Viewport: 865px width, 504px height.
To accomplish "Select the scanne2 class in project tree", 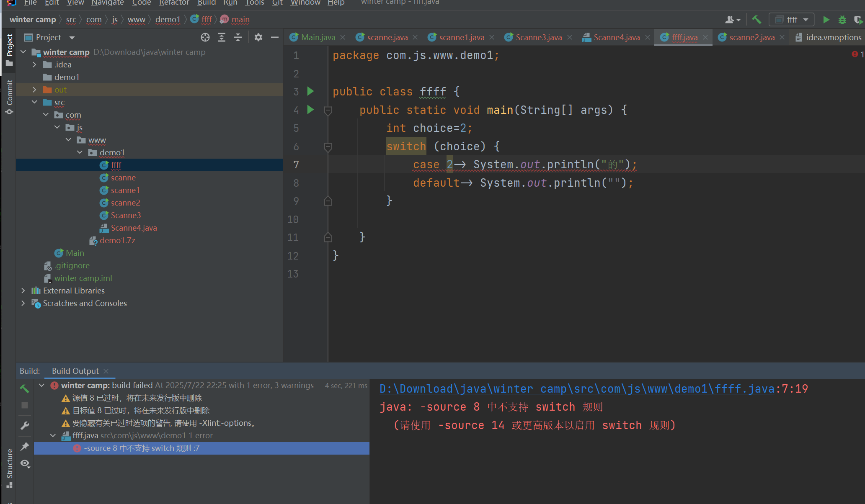I will (125, 203).
